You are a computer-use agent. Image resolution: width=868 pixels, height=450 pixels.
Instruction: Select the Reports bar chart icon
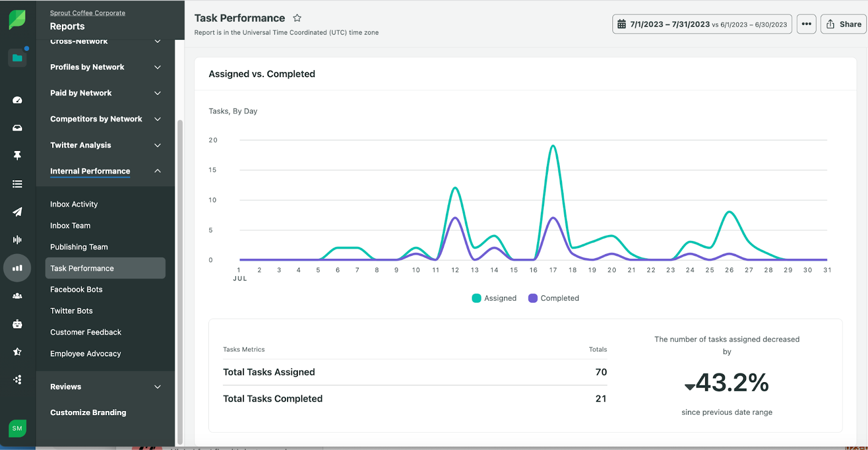(x=17, y=268)
